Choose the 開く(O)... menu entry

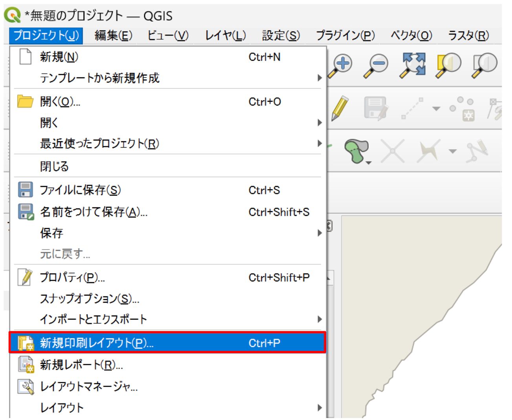point(168,102)
